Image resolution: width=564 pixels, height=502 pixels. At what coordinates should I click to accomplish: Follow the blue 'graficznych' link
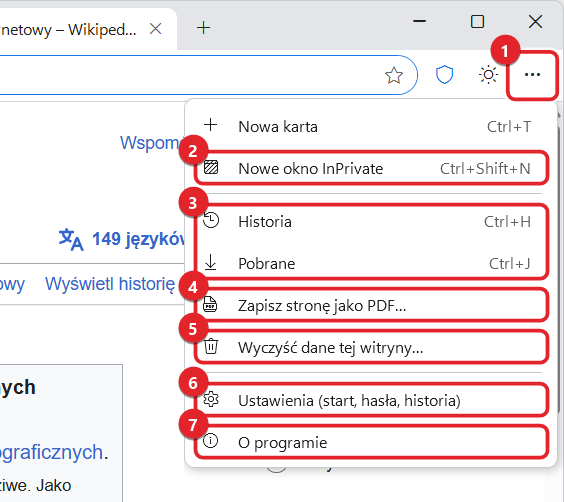[51, 452]
